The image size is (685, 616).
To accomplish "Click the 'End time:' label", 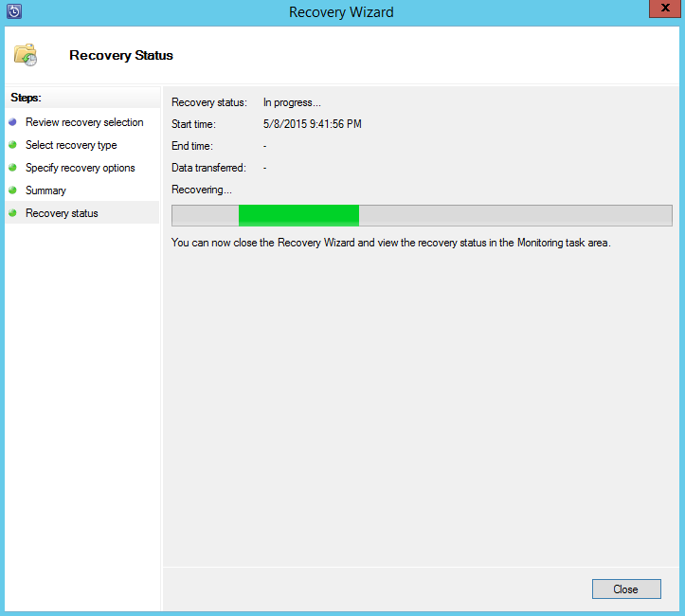I will (x=192, y=146).
